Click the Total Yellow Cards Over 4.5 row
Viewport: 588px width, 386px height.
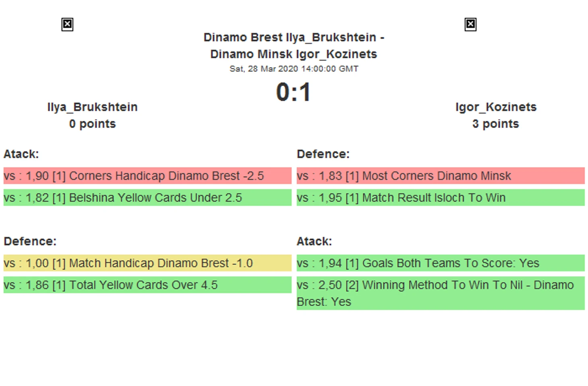pos(147,285)
